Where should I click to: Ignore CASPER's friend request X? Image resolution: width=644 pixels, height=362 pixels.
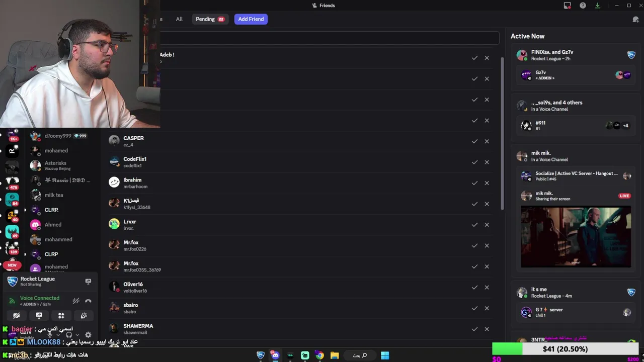pos(487,141)
